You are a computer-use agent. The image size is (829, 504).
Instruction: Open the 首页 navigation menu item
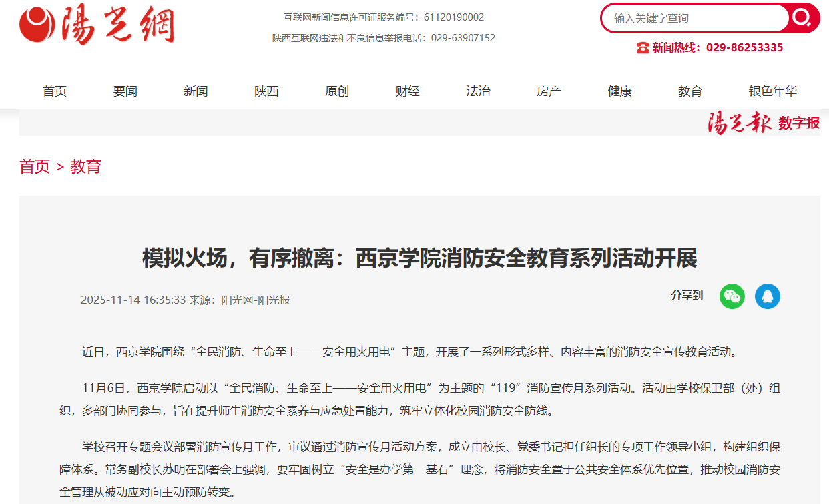pyautogui.click(x=55, y=91)
